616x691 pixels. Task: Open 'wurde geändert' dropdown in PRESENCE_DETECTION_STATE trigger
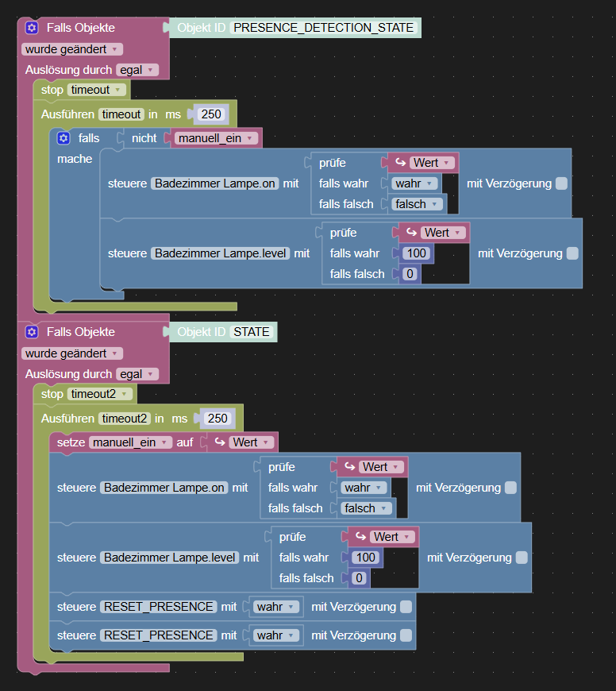71,49
